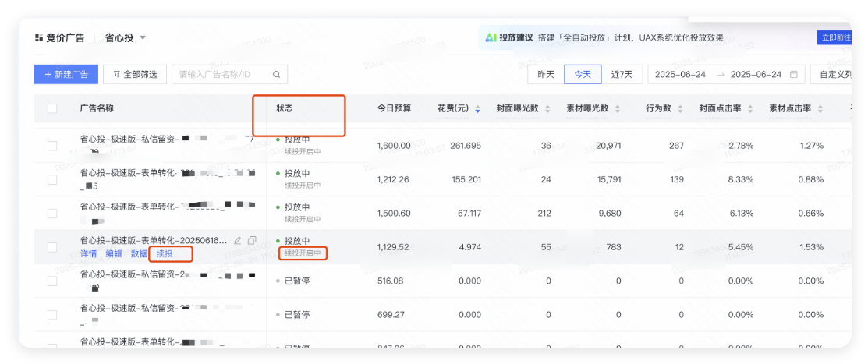Sort by 素材点击率 using its sort arrows
The width and height of the screenshot is (868, 364).
(820, 109)
